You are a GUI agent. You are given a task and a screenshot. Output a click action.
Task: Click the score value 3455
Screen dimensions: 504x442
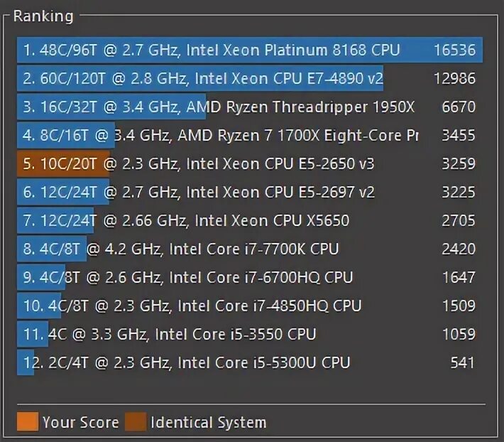459,135
